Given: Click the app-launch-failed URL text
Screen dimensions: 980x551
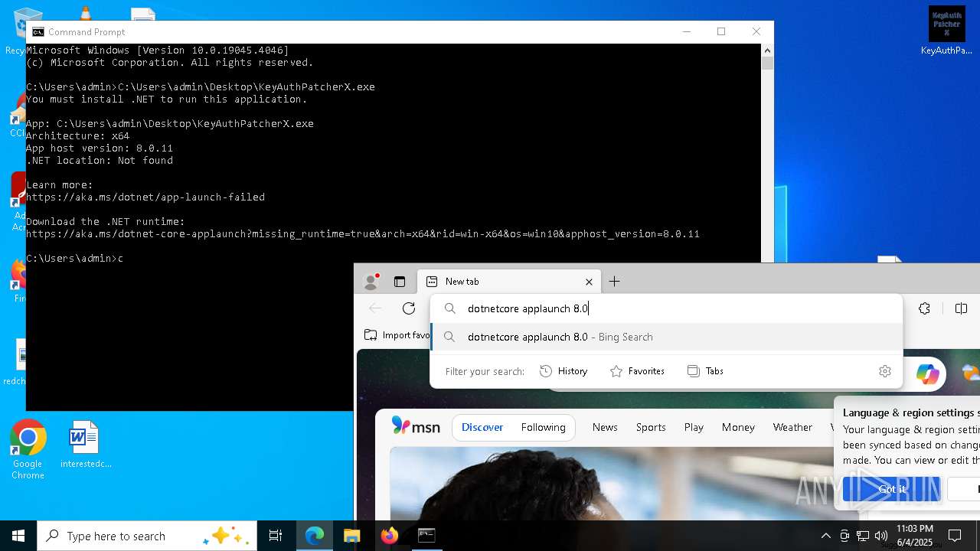Looking at the screenshot, I should click(x=145, y=197).
